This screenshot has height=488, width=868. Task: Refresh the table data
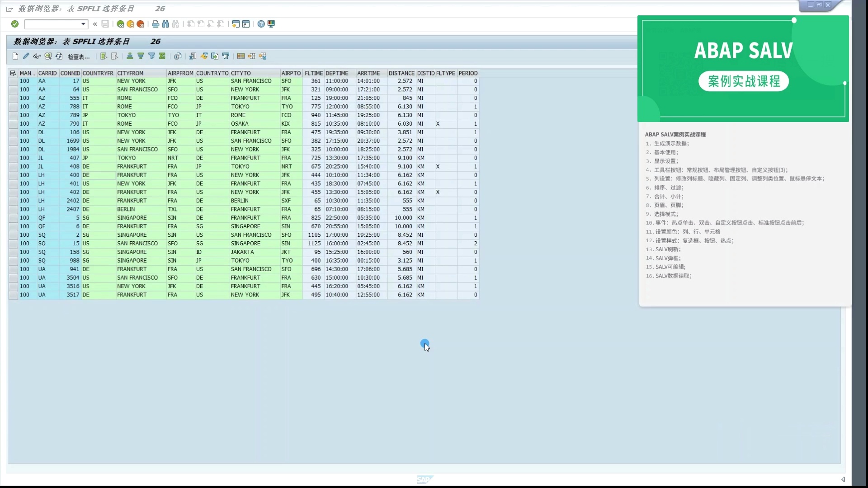[59, 56]
